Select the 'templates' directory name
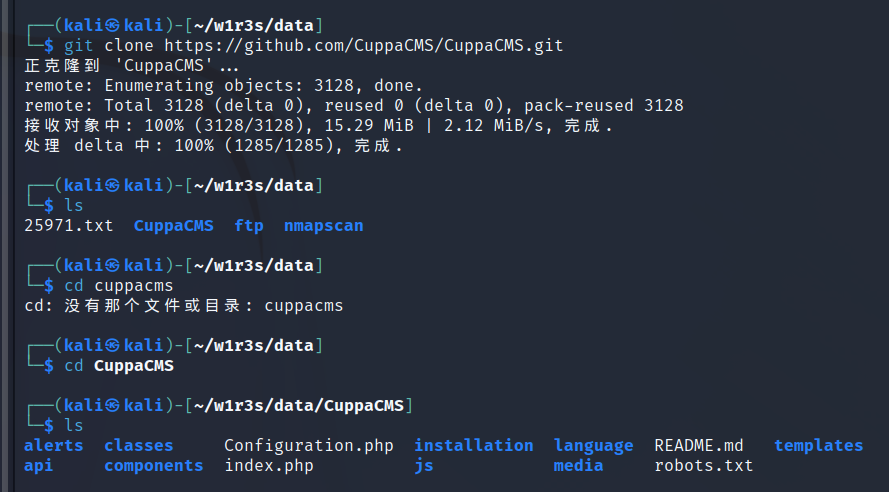Screen dimensions: 889x492 coord(819,446)
